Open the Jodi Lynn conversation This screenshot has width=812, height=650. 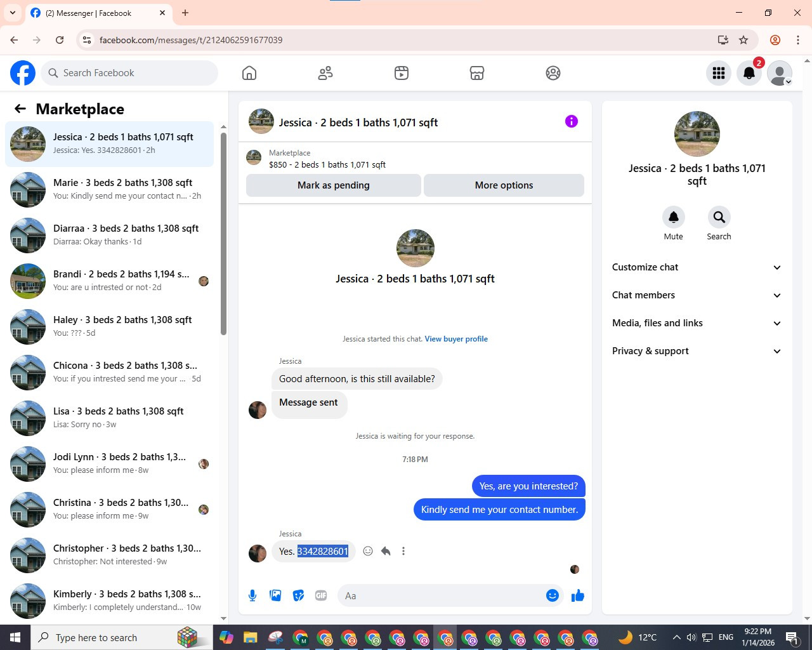[109, 464]
